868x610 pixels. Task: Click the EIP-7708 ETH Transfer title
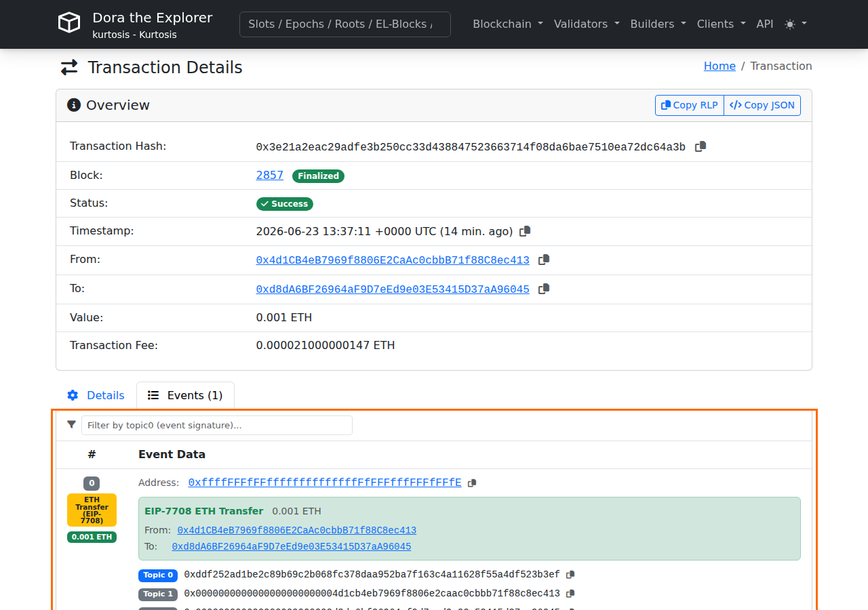coord(204,511)
